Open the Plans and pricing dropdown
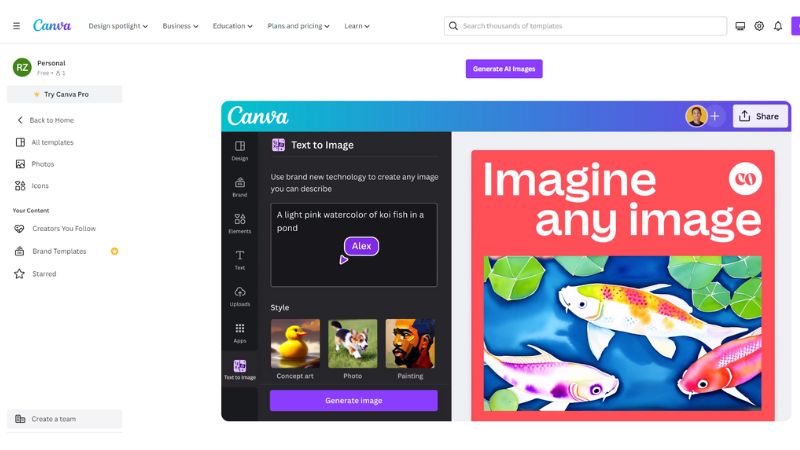The image size is (800, 450). [x=298, y=26]
